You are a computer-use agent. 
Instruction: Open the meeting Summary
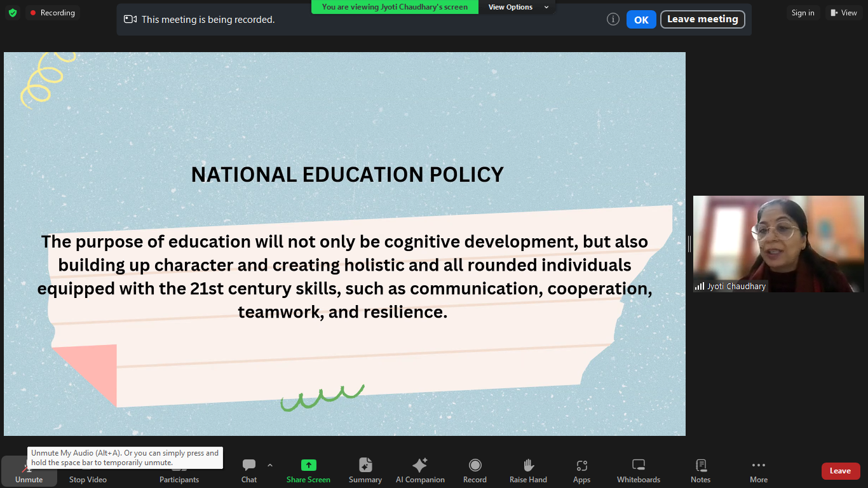click(x=365, y=471)
